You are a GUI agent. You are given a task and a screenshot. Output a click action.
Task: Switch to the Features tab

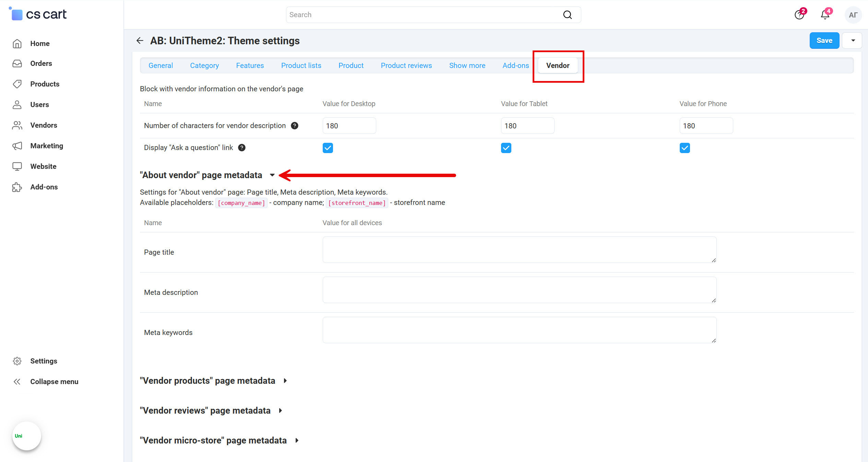[250, 66]
